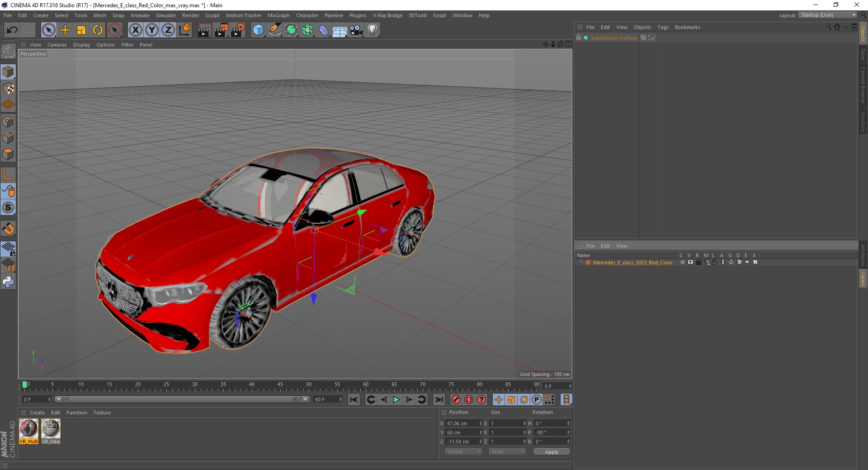Toggle autokeying button
Screen dimensions: 868x470
(469, 399)
